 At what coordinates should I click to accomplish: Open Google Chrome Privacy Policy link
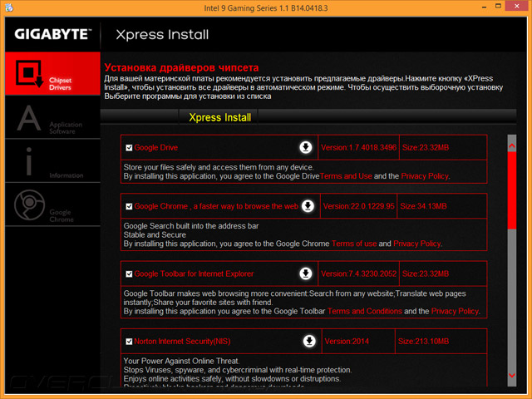tap(417, 244)
